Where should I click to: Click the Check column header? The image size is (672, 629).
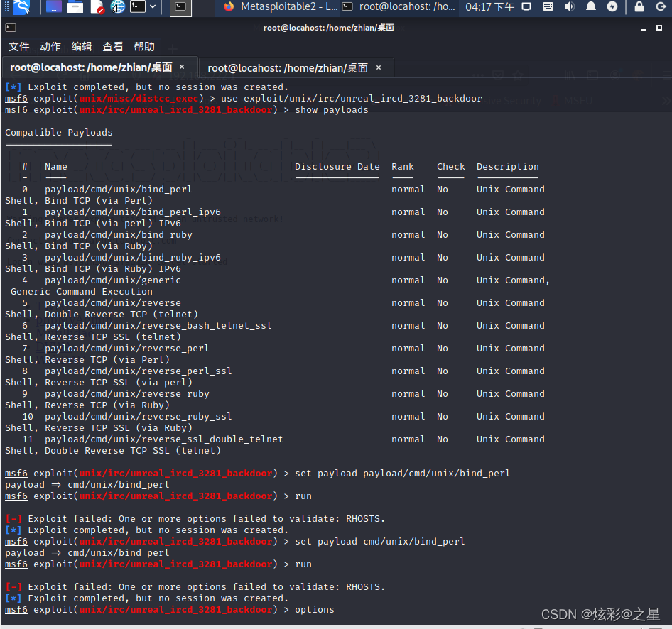451,167
